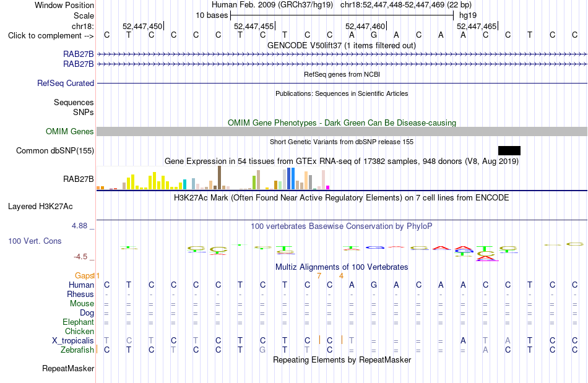Click the OMIM Genes track label
This screenshot has height=383, width=588.
(69, 132)
